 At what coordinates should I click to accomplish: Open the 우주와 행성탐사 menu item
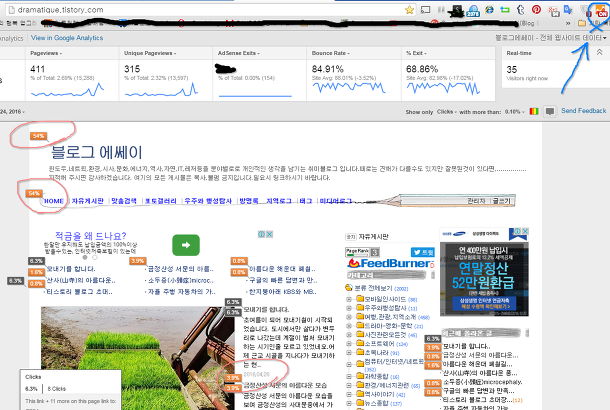208,201
